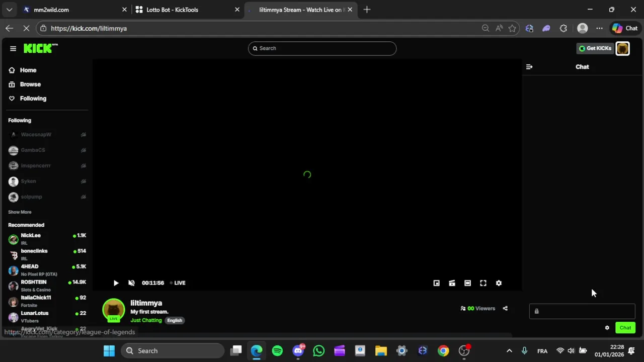This screenshot has height=362, width=644.
Task: Toggle read aloud icon in address bar
Action: pos(499,29)
